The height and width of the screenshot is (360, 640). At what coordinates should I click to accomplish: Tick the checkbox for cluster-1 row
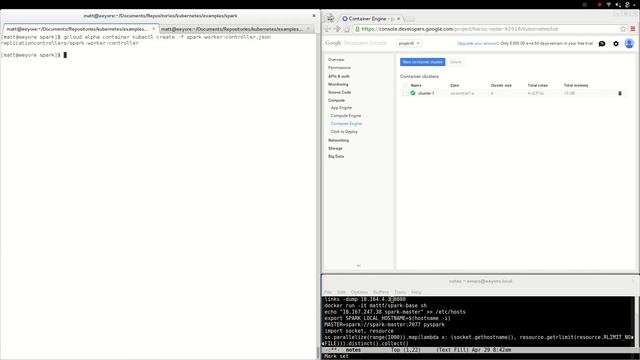click(x=405, y=93)
